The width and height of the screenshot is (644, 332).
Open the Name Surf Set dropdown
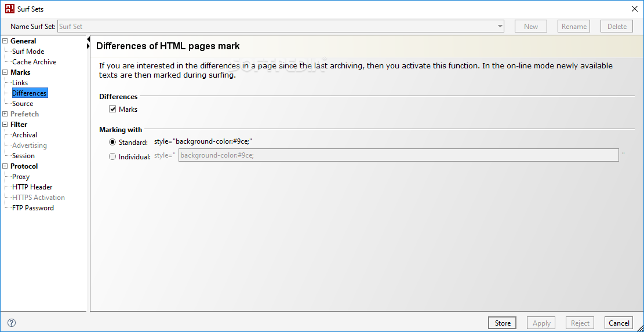tap(500, 26)
